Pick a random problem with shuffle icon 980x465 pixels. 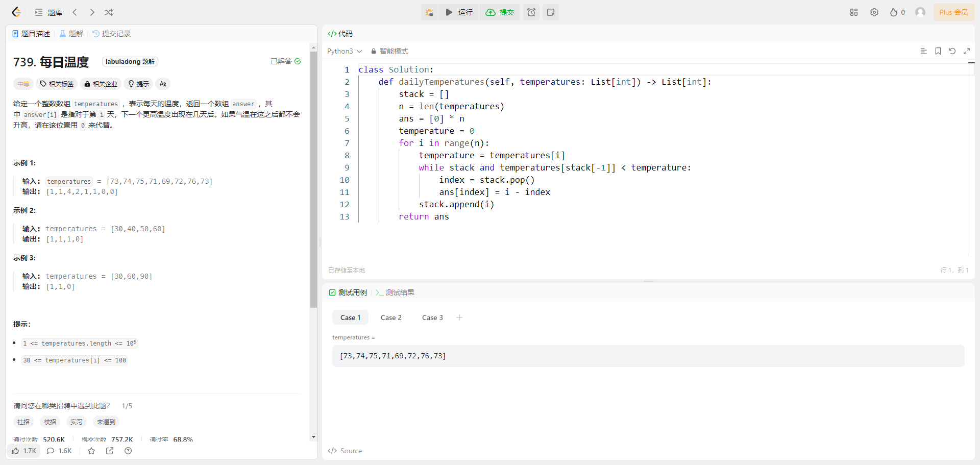pos(109,12)
